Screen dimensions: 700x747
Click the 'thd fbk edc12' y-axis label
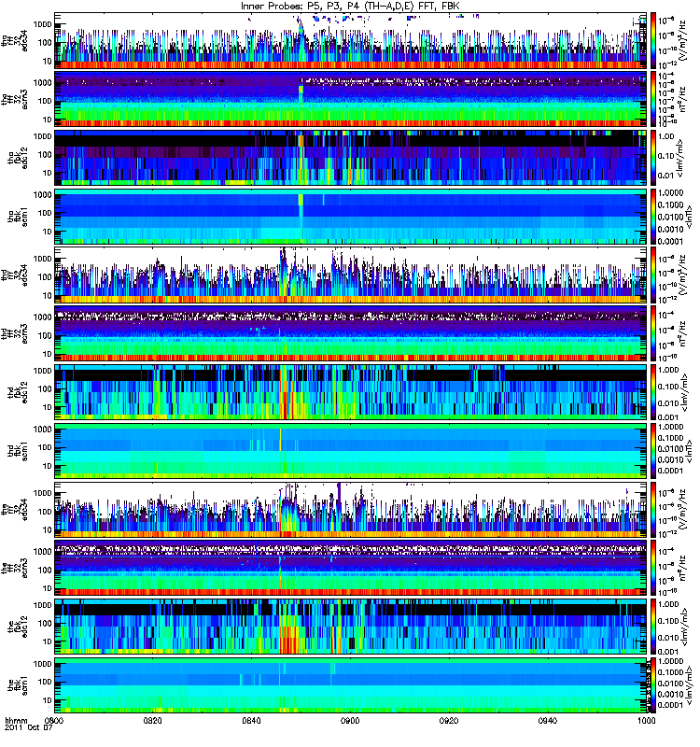[18, 392]
